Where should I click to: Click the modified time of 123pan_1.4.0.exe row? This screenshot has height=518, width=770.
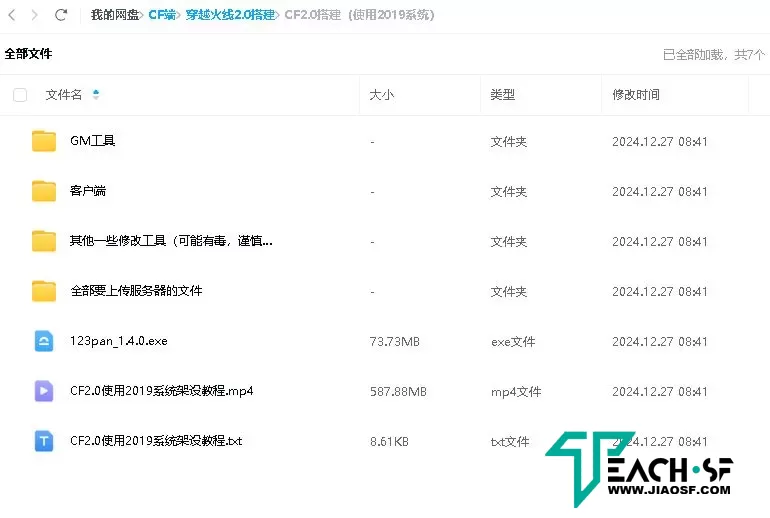(660, 342)
